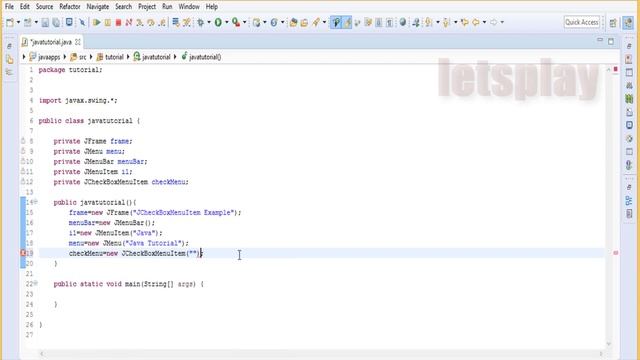640x360 pixels.
Task: Open the Run menu
Action: pyautogui.click(x=167, y=7)
